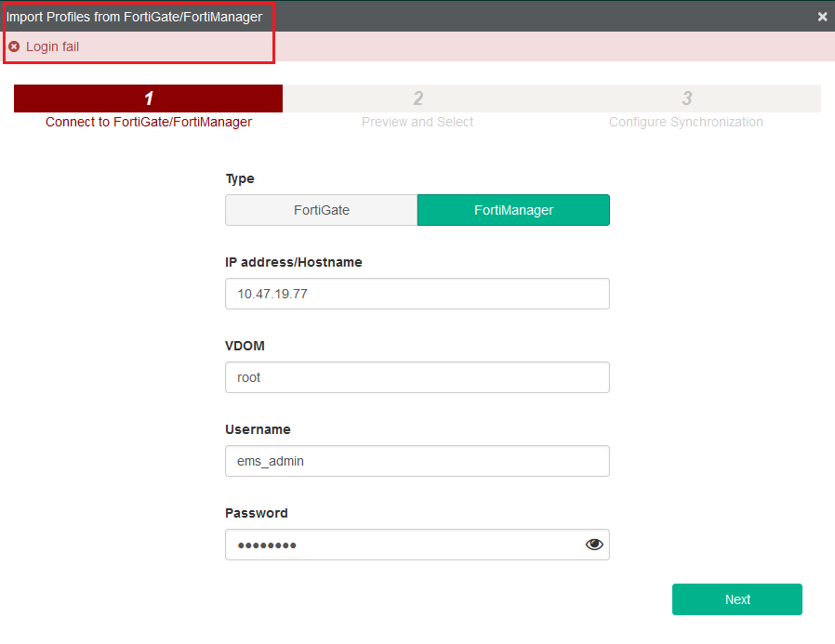Click the VDOM input field

point(417,377)
